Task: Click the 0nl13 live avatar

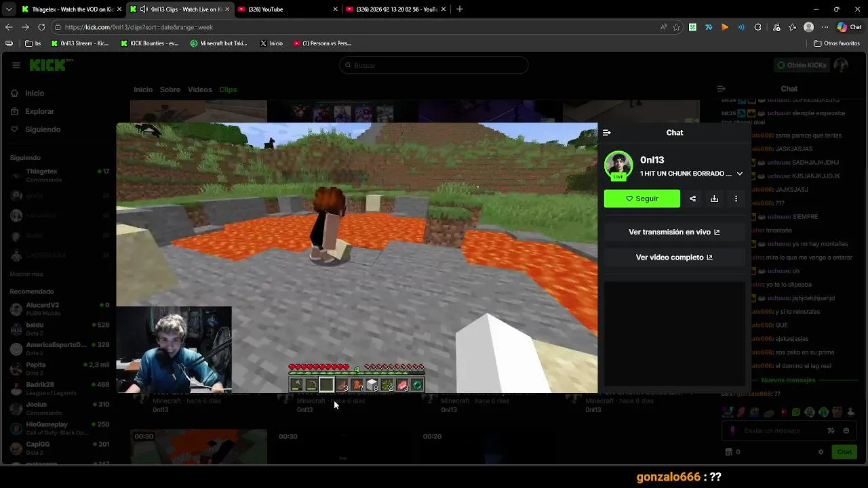Action: (x=618, y=166)
